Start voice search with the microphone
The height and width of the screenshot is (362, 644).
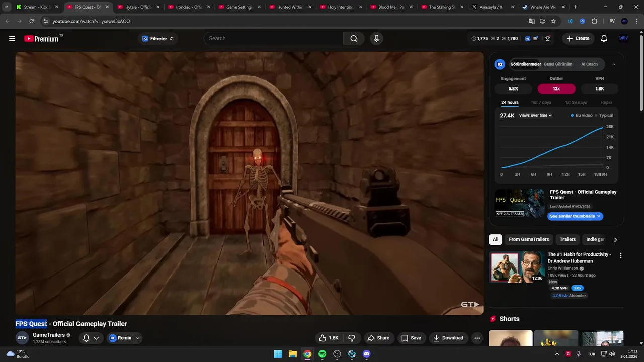376,39
